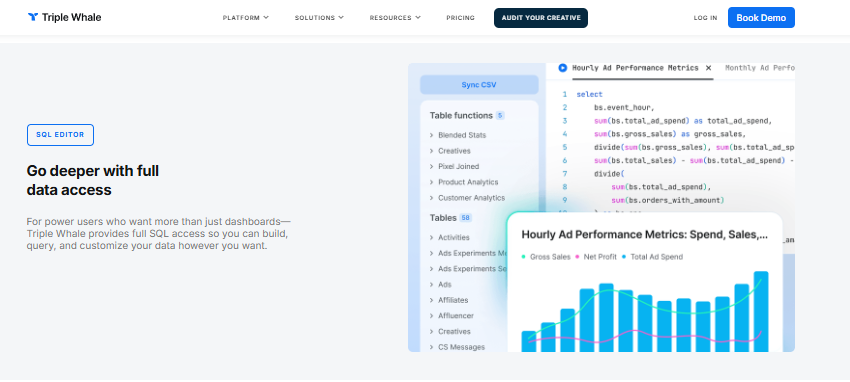This screenshot has height=382, width=850.
Task: Expand the Affluencer table
Action: (452, 316)
